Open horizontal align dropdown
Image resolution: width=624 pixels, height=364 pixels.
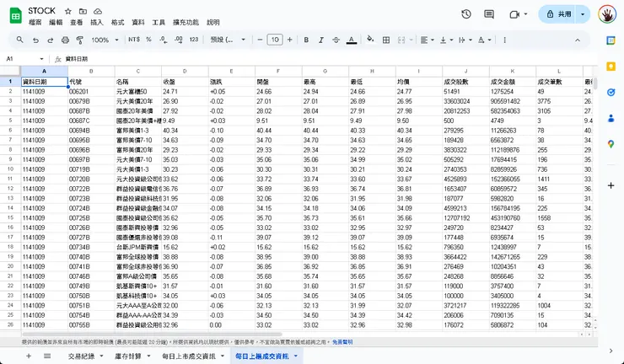click(427, 40)
